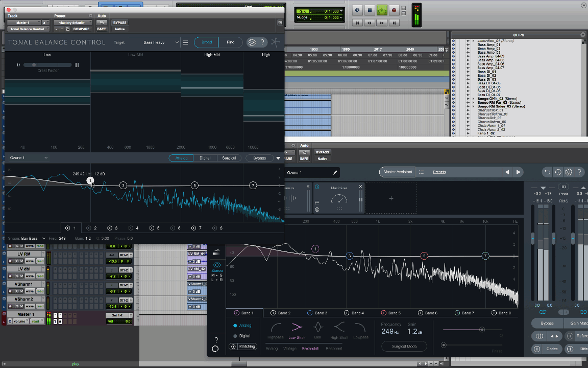Toggle SAFE automation in Tonal Balance header
This screenshot has width=588, height=368.
pyautogui.click(x=102, y=29)
